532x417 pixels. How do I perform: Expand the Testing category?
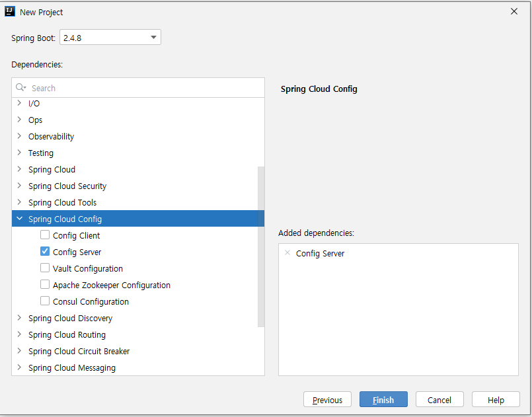(x=19, y=153)
